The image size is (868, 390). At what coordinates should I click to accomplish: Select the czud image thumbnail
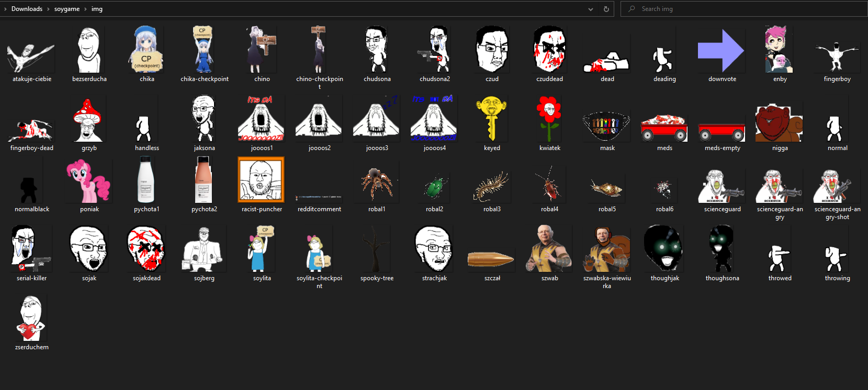click(x=492, y=49)
